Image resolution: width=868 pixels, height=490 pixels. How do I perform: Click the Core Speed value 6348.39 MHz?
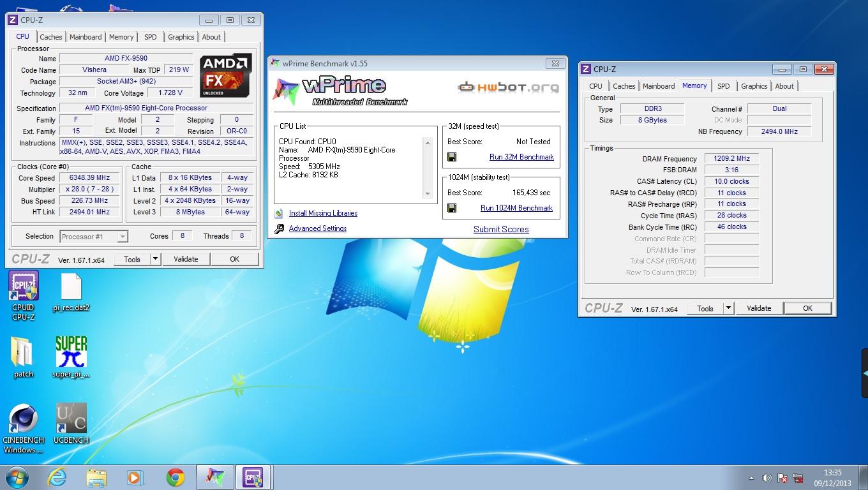coord(90,178)
